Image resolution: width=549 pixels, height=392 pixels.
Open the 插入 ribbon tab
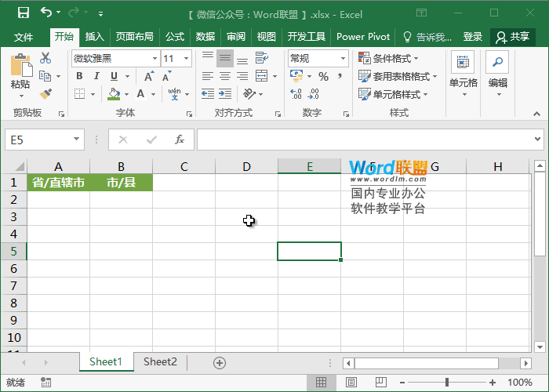click(94, 37)
